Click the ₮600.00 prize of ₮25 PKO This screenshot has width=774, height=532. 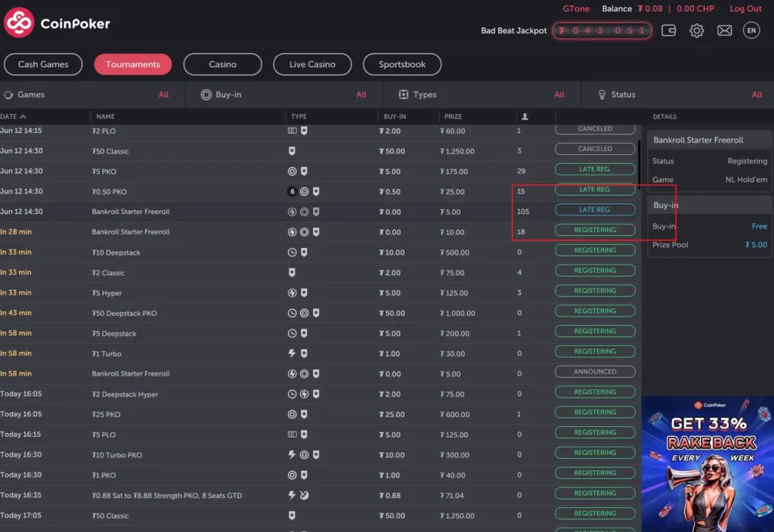click(x=454, y=415)
